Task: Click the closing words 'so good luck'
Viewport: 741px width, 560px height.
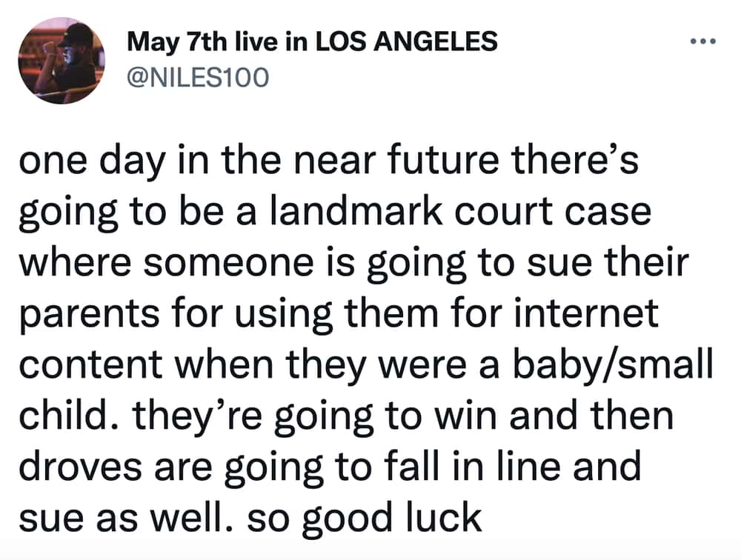Action: [364, 518]
